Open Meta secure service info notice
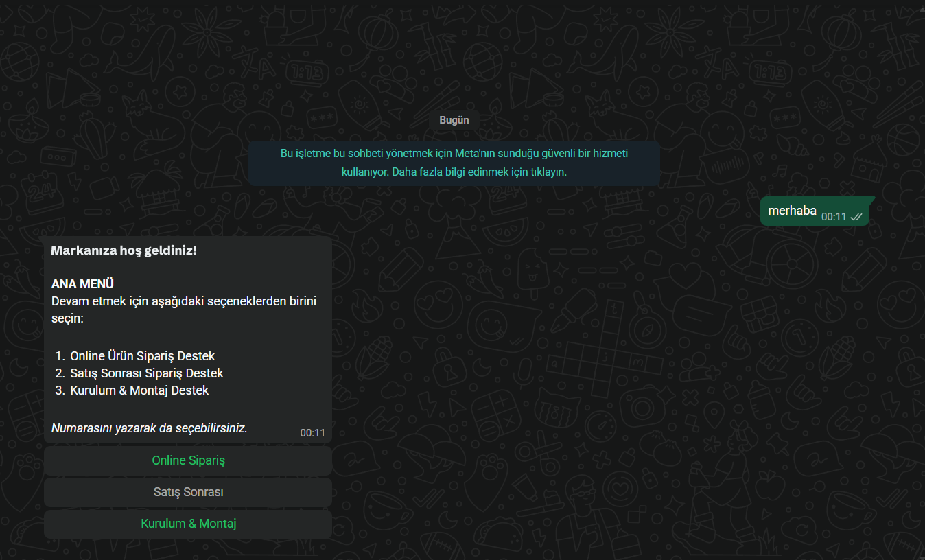925x560 pixels. 454,163
